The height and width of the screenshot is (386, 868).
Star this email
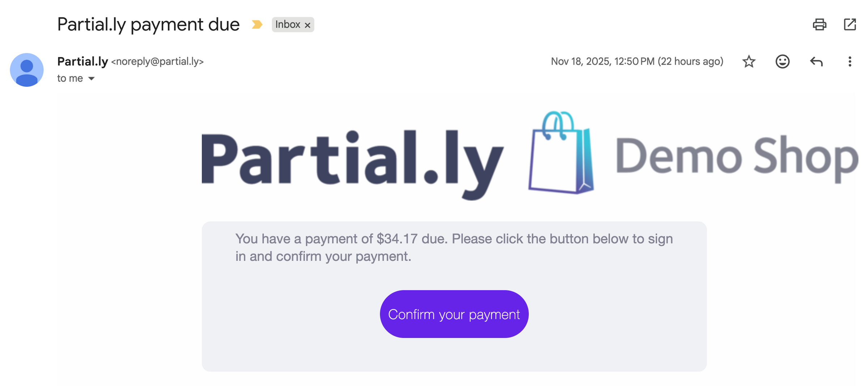[x=749, y=61]
